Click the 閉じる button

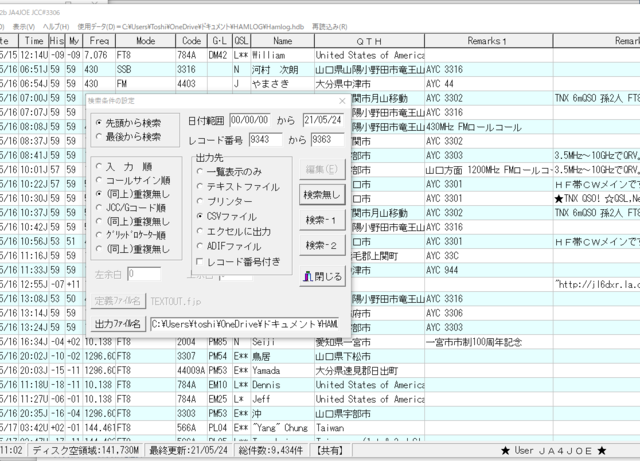[322, 276]
